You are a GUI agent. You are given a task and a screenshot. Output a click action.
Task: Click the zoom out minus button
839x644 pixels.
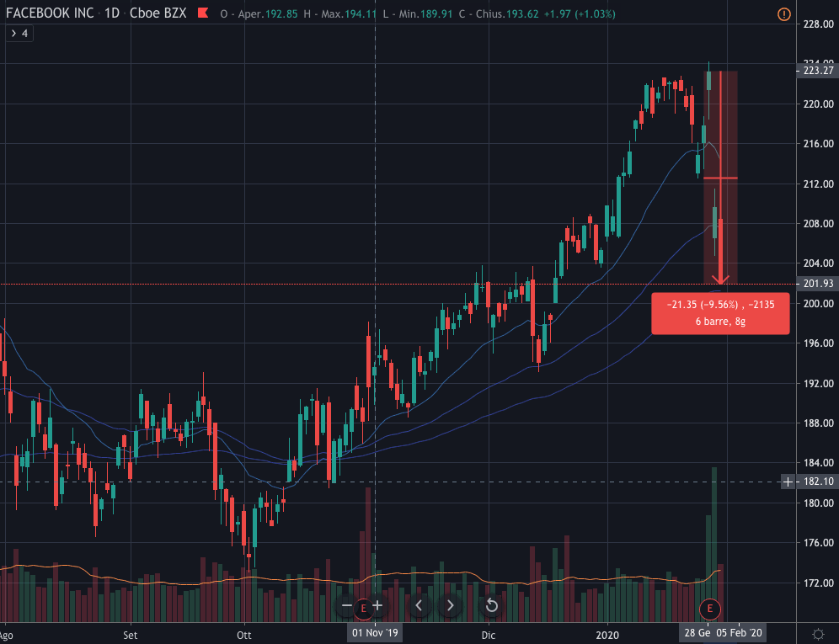[346, 605]
